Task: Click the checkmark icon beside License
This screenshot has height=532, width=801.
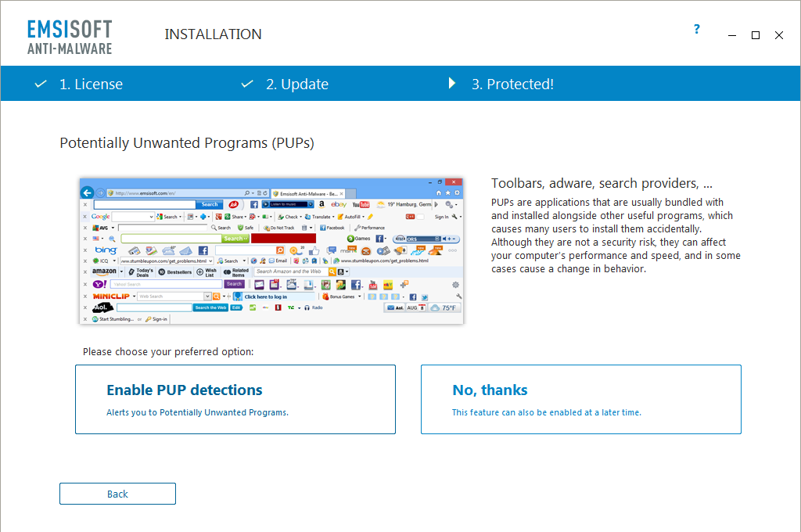Action: coord(41,84)
